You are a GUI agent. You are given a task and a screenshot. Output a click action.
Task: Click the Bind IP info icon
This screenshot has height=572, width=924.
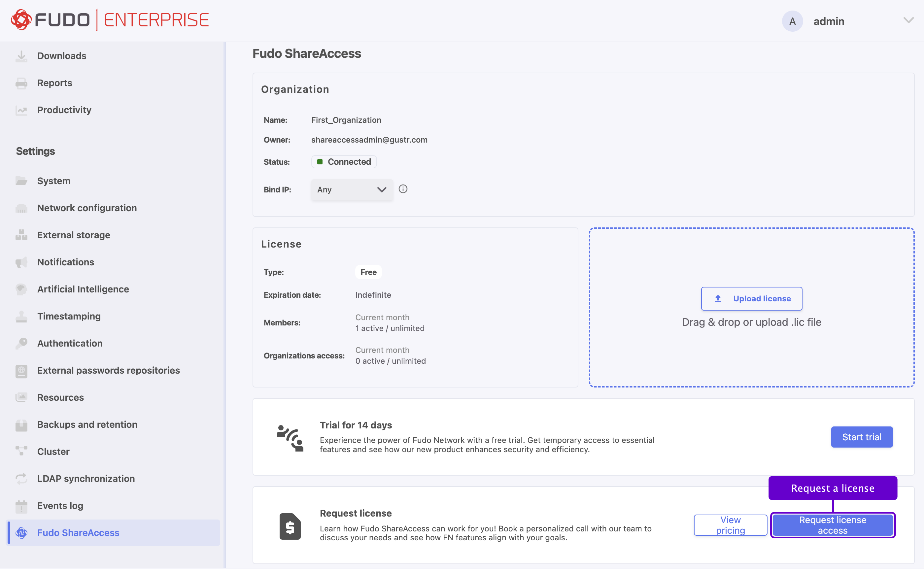click(x=403, y=189)
